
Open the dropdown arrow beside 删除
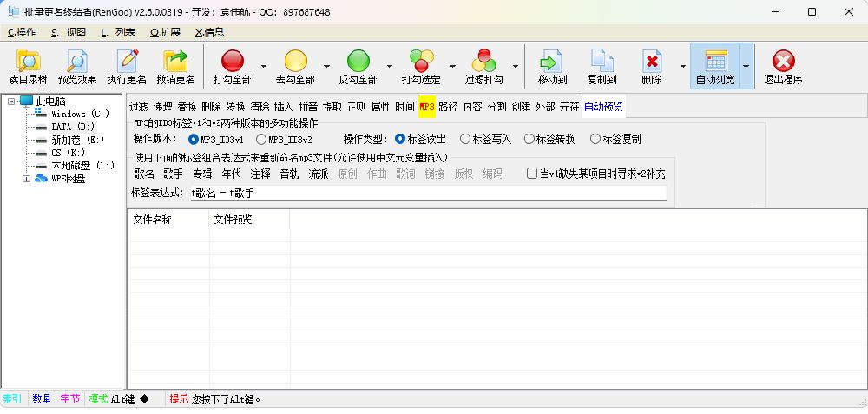682,67
